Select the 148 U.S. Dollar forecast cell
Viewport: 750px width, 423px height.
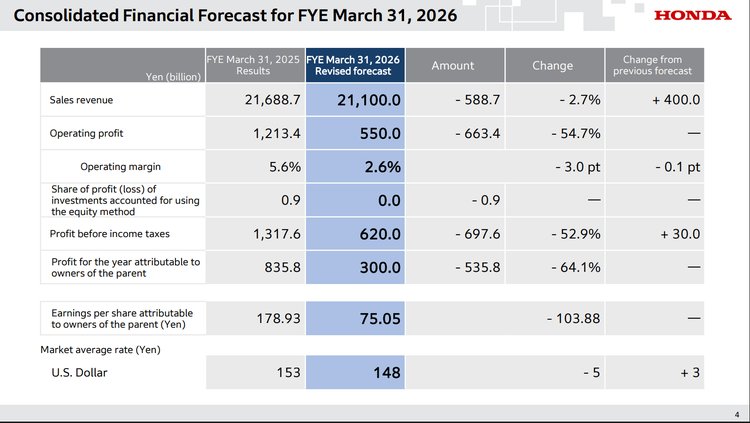click(386, 373)
